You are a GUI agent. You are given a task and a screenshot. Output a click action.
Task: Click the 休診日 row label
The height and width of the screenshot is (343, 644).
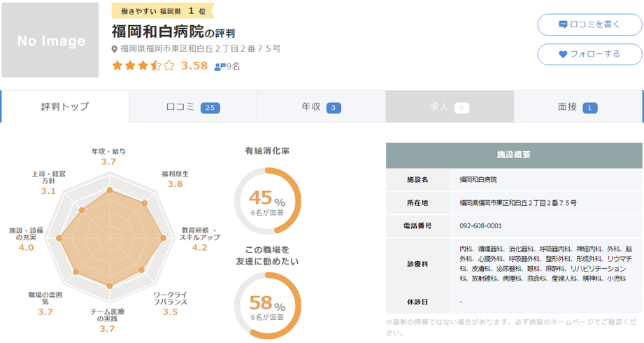(x=417, y=302)
